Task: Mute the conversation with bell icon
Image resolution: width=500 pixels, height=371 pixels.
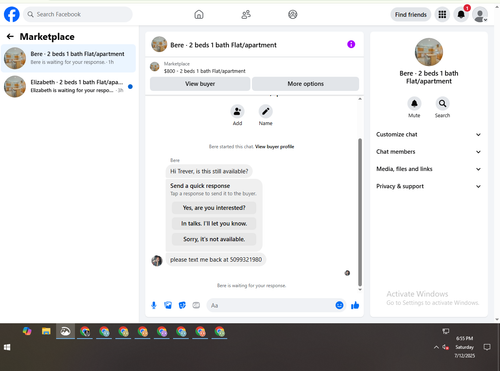Action: 414,104
